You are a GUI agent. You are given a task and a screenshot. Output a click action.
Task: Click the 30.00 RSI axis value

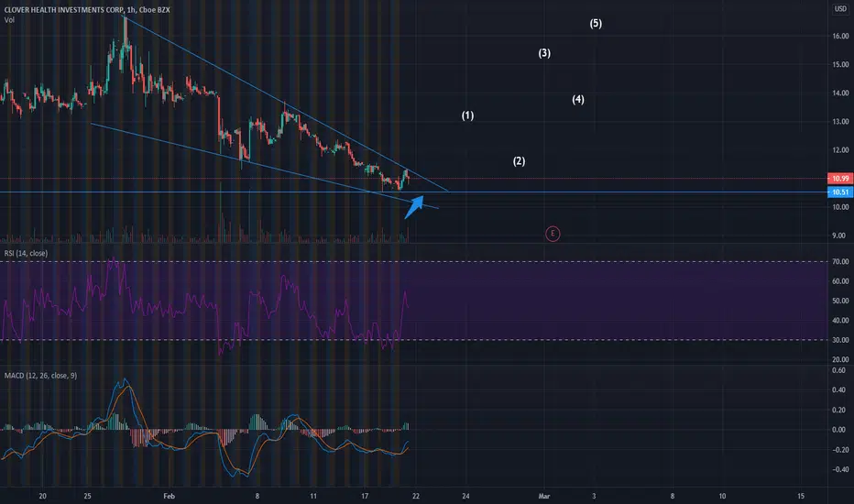tap(840, 339)
